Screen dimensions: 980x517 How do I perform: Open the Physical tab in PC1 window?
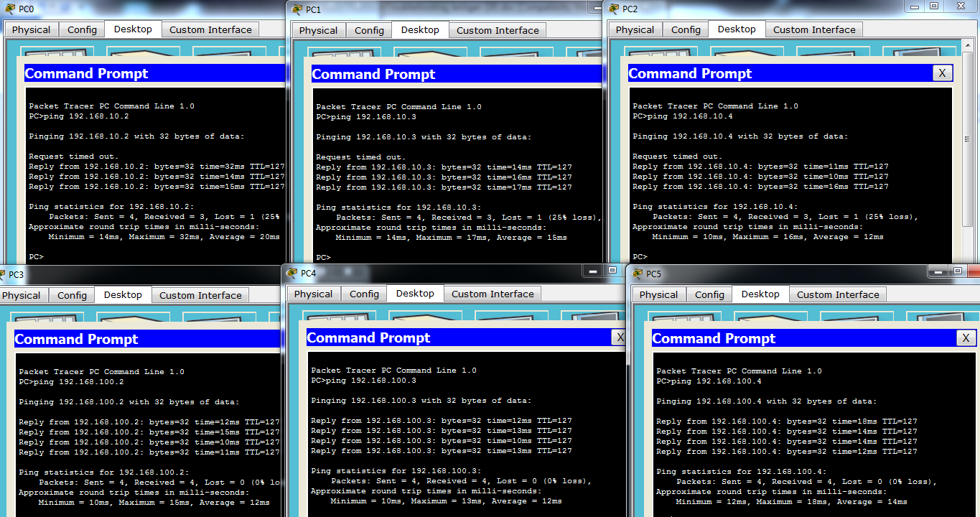(318, 31)
